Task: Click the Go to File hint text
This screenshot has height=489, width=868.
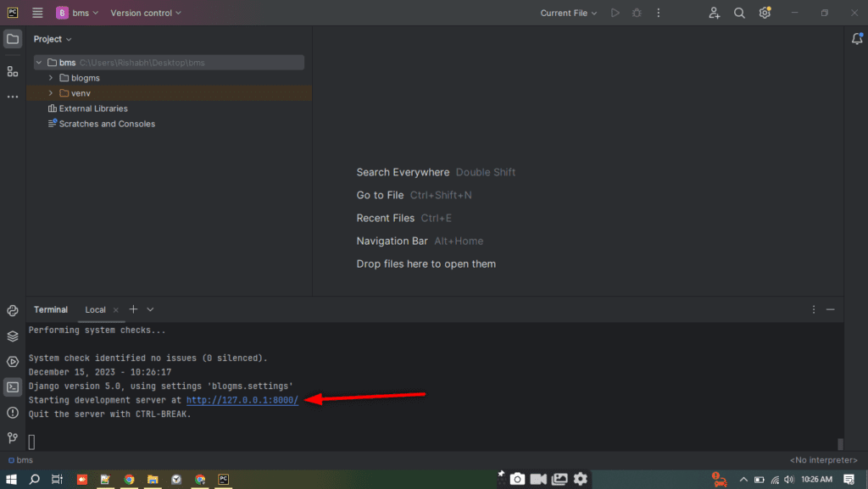Action: 380,195
